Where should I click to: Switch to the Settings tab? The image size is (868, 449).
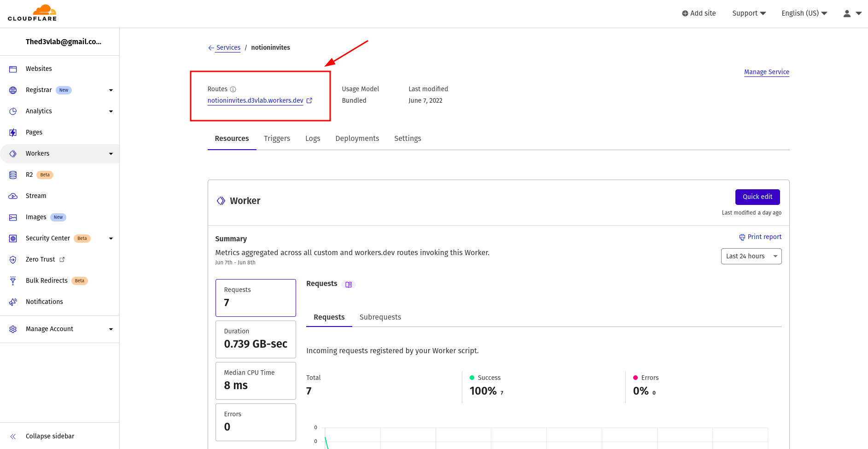tap(408, 139)
